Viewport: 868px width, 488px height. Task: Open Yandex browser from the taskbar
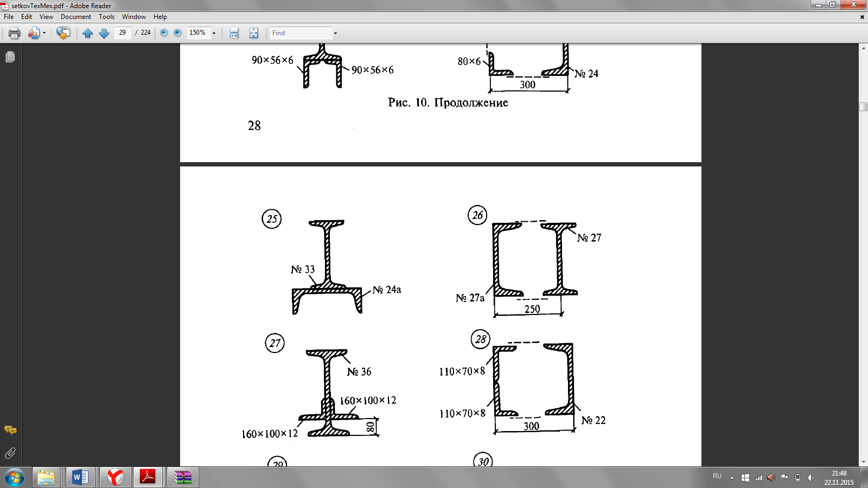coord(114,477)
